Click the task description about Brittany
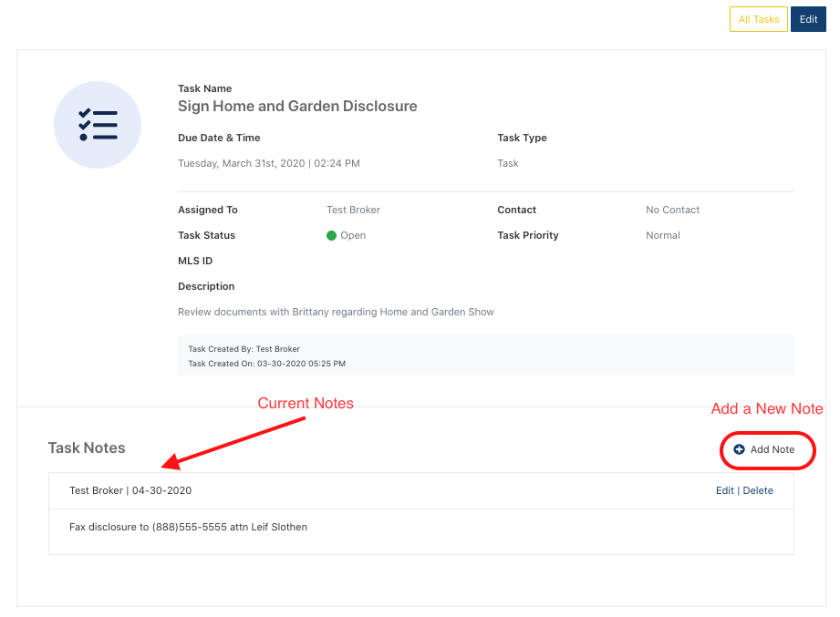The image size is (840, 617). [x=336, y=312]
